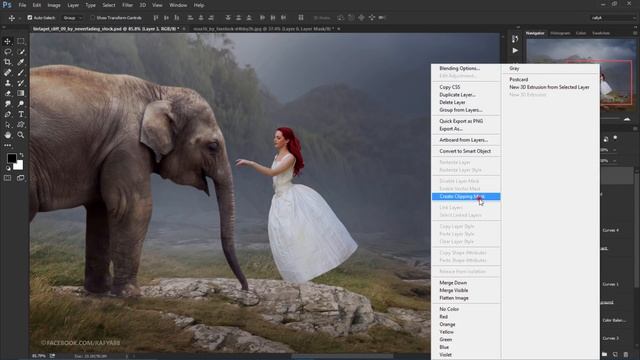Select the Hand tool
The width and height of the screenshot is (640, 360).
pos(7,135)
